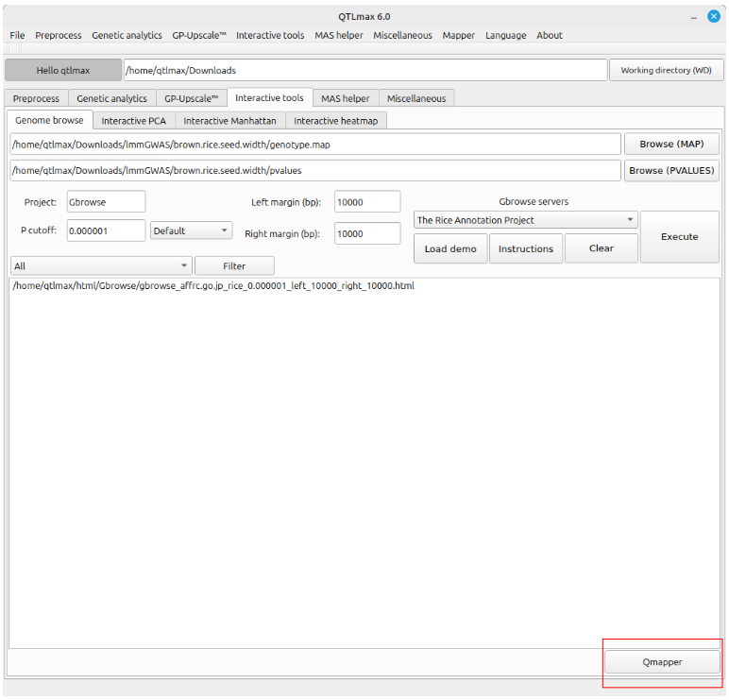Select the MAS helper top-level tab
Image resolution: width=729 pixels, height=700 pixels.
click(x=345, y=98)
